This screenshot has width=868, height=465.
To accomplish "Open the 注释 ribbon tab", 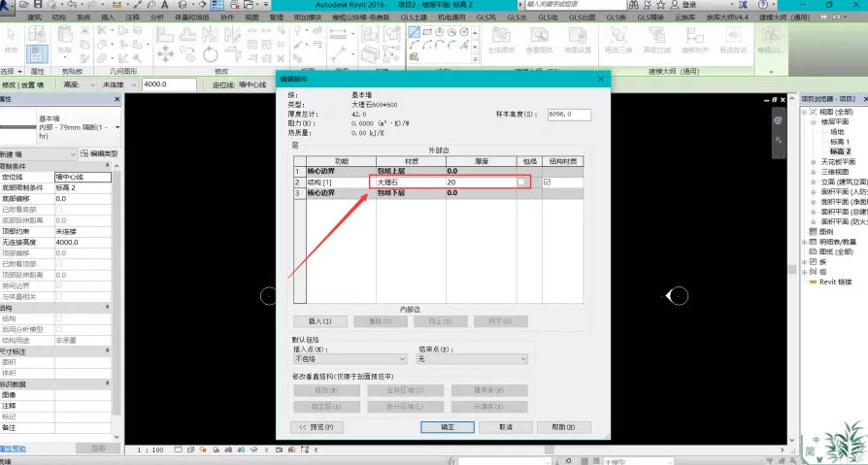I will click(133, 17).
